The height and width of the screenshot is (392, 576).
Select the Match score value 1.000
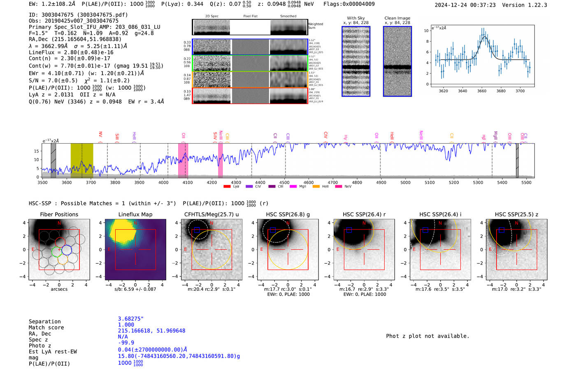click(126, 325)
